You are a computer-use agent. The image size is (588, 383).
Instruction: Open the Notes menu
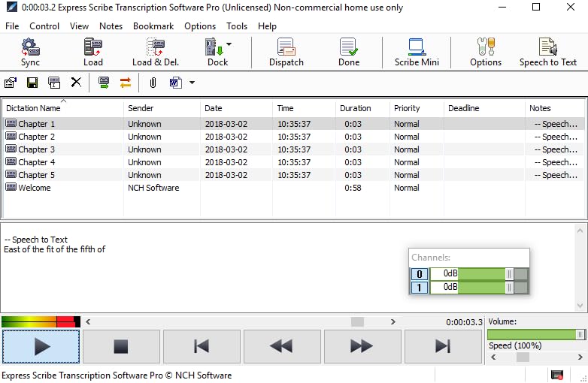click(x=111, y=26)
